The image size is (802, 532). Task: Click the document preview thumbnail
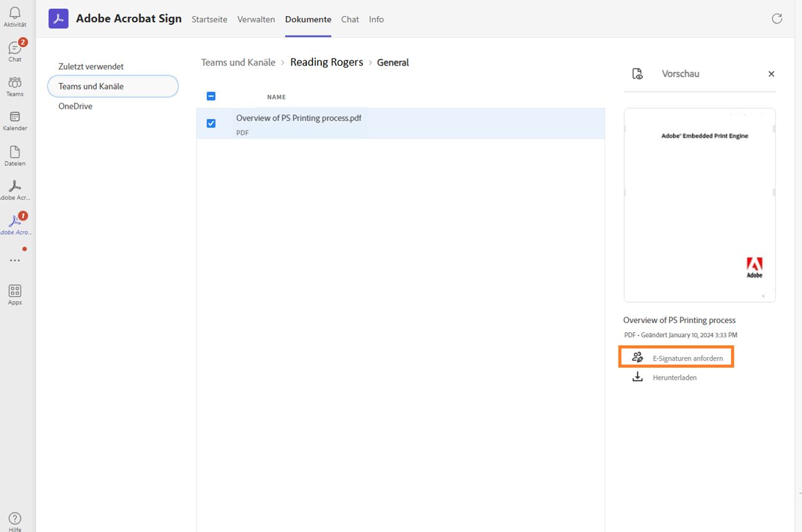click(x=700, y=205)
